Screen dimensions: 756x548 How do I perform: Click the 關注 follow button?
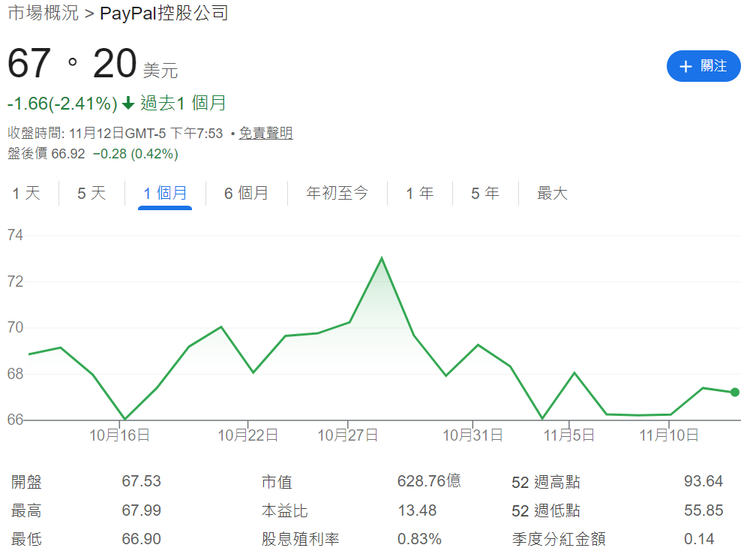click(703, 66)
